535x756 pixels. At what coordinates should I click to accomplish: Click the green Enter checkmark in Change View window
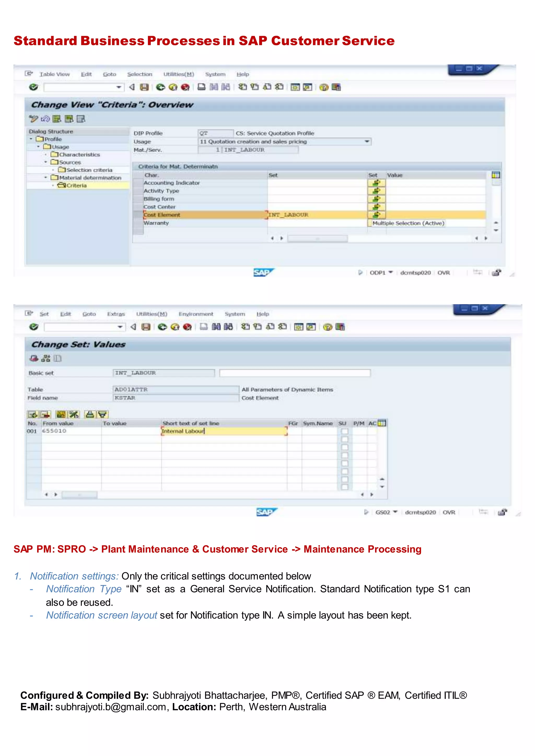tap(34, 87)
